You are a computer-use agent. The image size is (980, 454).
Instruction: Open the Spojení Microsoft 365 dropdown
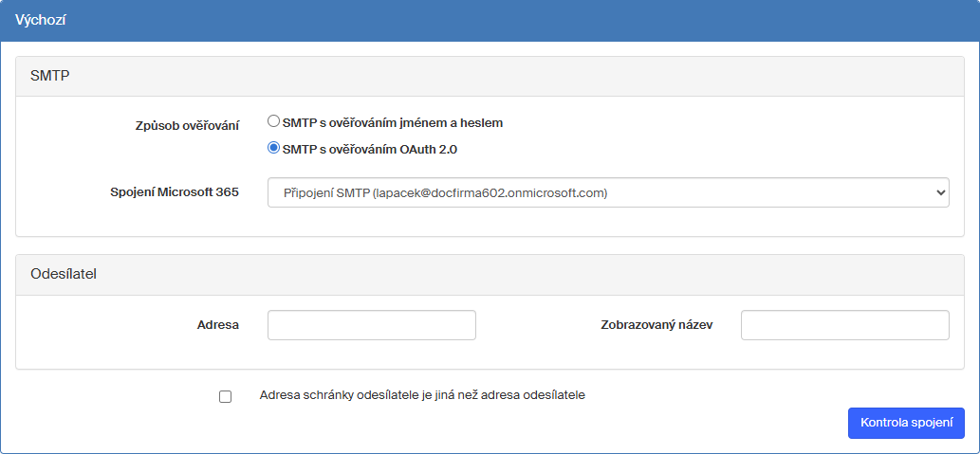(607, 192)
